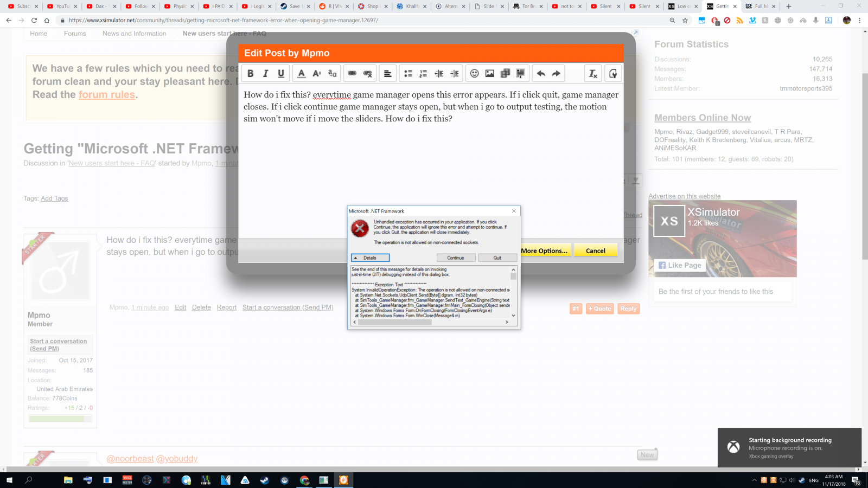Click the browser address bar
Image resolution: width=868 pixels, height=488 pixels.
tap(363, 20)
